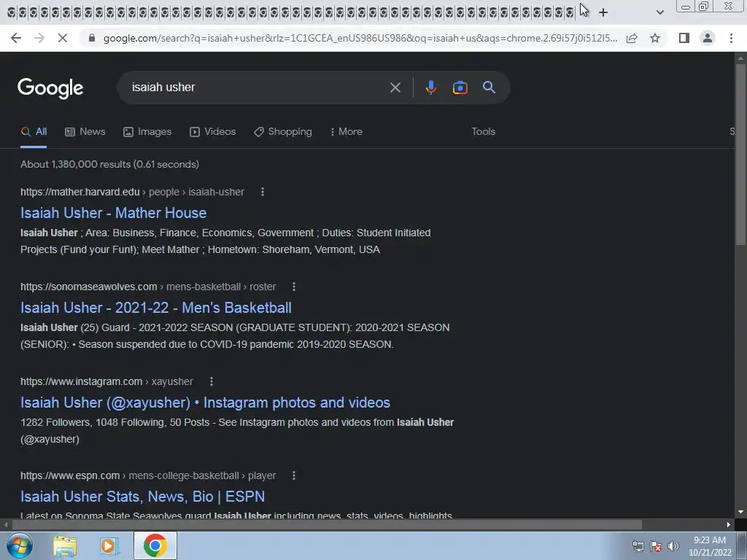
Task: Click the sonomaseawolves.com URL breadcrumb
Action: (x=148, y=287)
